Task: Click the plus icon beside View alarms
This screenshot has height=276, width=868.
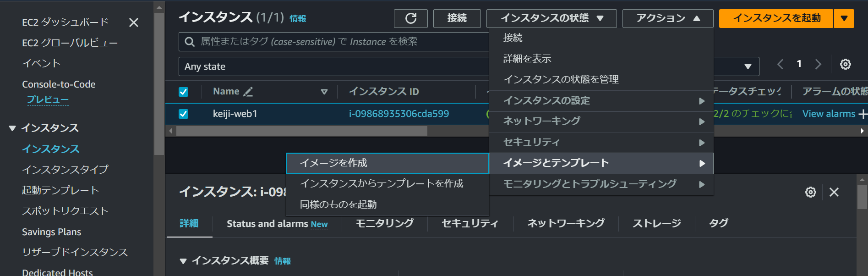Action: coord(863,114)
